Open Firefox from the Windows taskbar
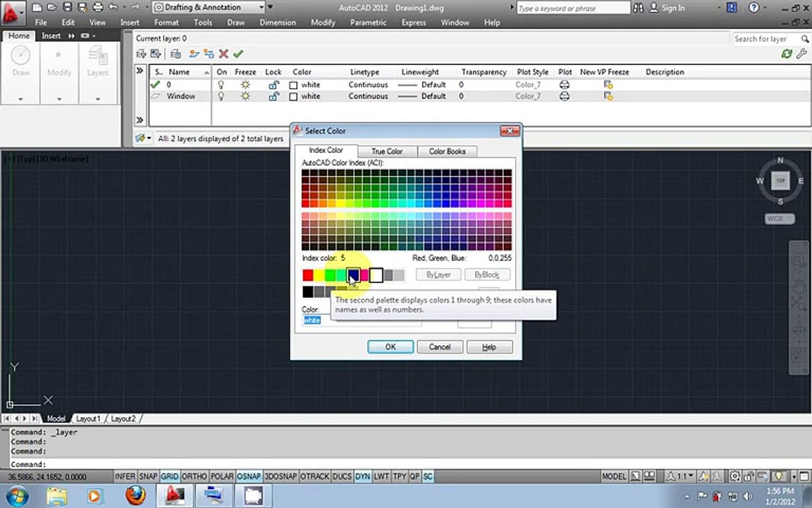Image resolution: width=812 pixels, height=508 pixels. [135, 495]
